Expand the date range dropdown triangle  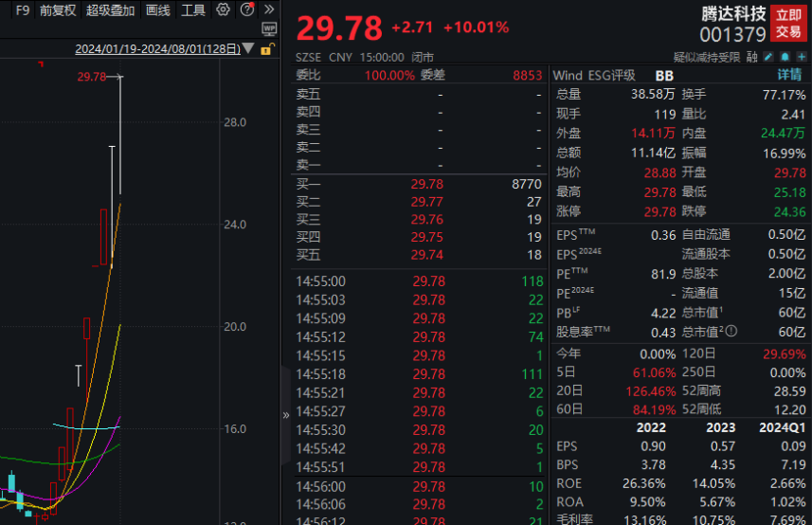248,49
